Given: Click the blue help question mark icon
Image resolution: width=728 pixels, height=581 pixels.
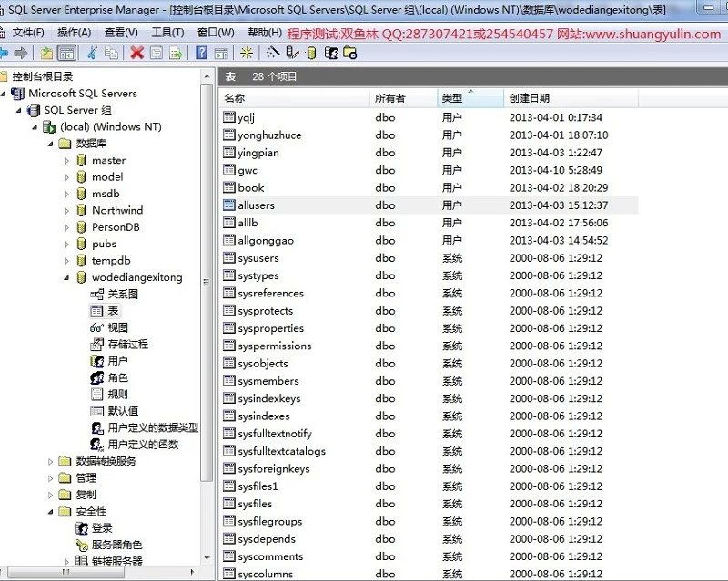Looking at the screenshot, I should (201, 53).
